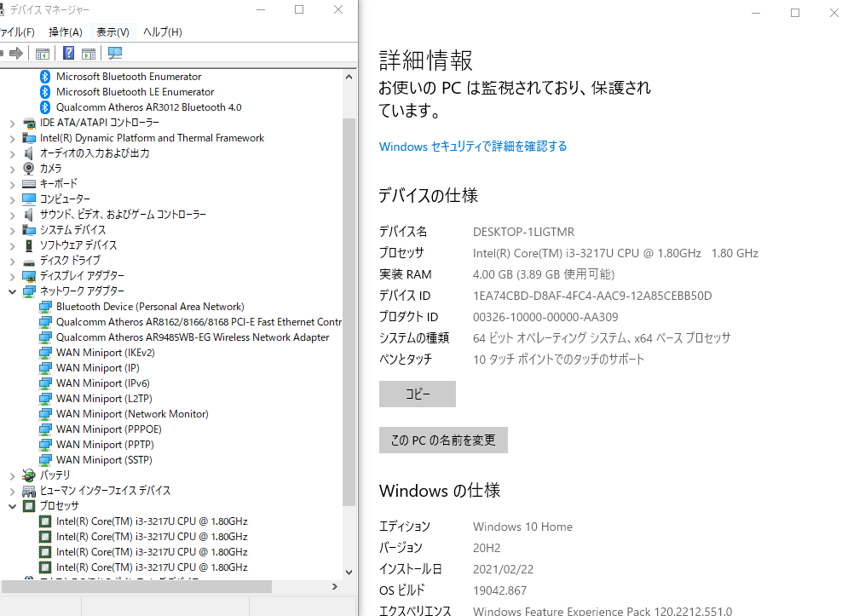This screenshot has height=616, width=842.
Task: Open the 表示(V) menu
Action: click(x=112, y=32)
